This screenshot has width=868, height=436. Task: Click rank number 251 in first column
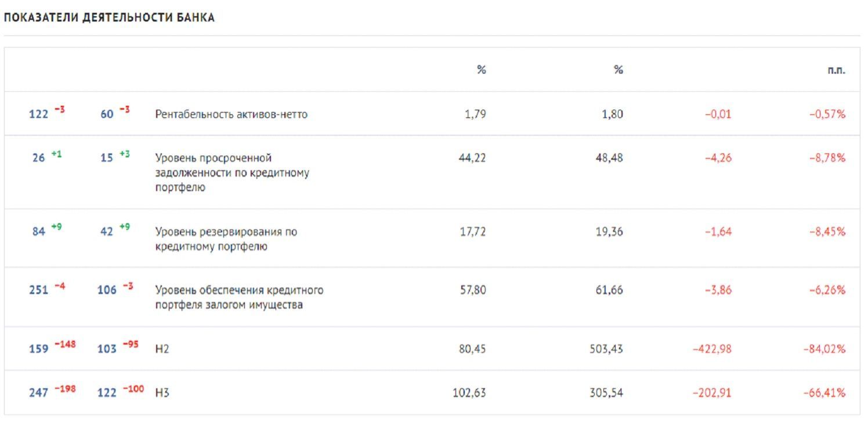click(x=39, y=290)
